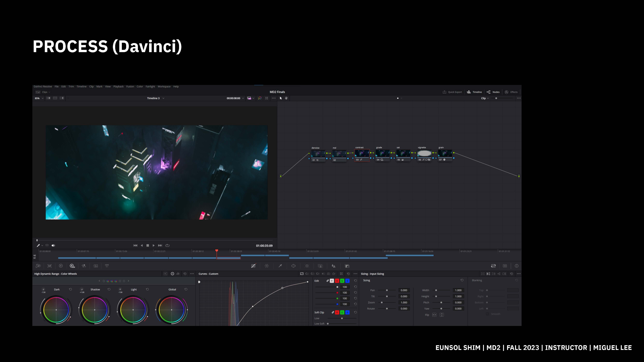This screenshot has height=362, width=644.
Task: Select the Qualifier eyedropper palette icon
Action: pyautogui.click(x=280, y=266)
